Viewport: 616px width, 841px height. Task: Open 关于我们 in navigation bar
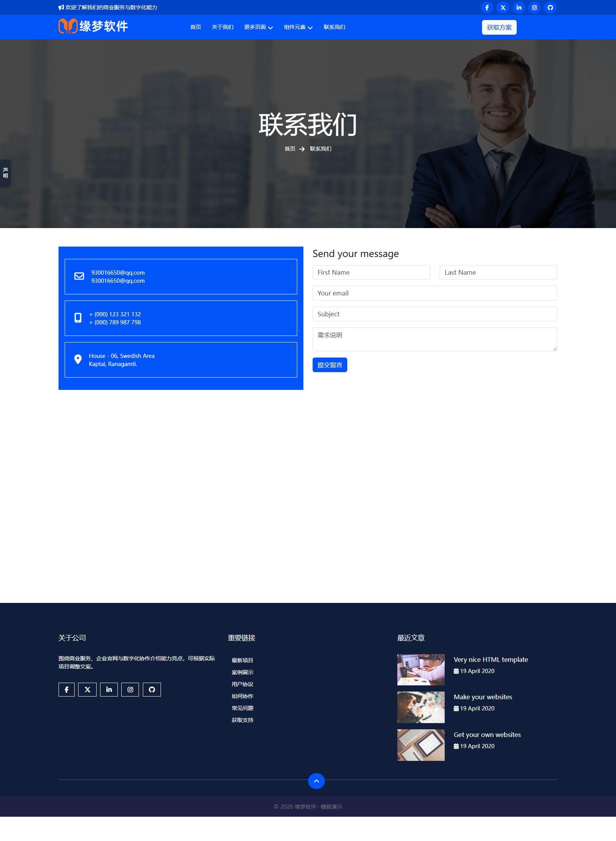[x=223, y=27]
